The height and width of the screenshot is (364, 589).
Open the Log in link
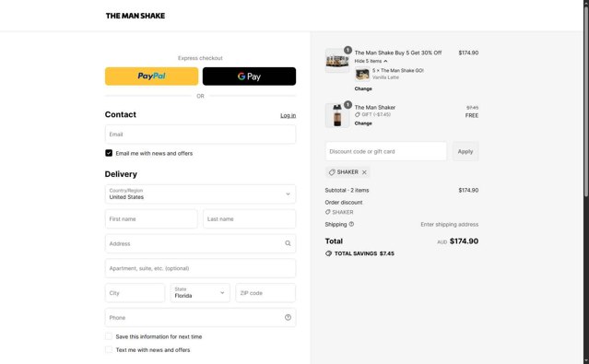[289, 116]
